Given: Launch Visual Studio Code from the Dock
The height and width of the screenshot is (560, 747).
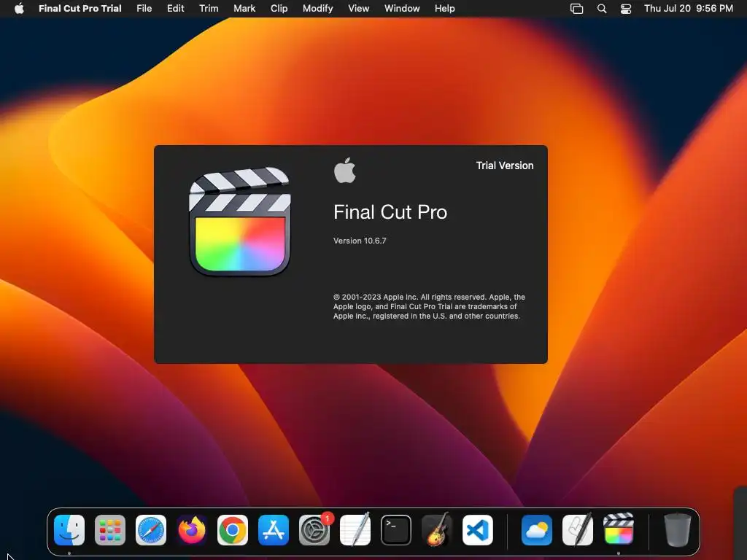Looking at the screenshot, I should (478, 530).
